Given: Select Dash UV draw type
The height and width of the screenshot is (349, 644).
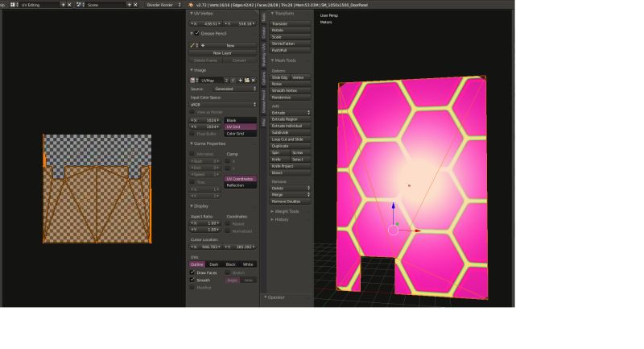Looking at the screenshot, I should [x=214, y=264].
